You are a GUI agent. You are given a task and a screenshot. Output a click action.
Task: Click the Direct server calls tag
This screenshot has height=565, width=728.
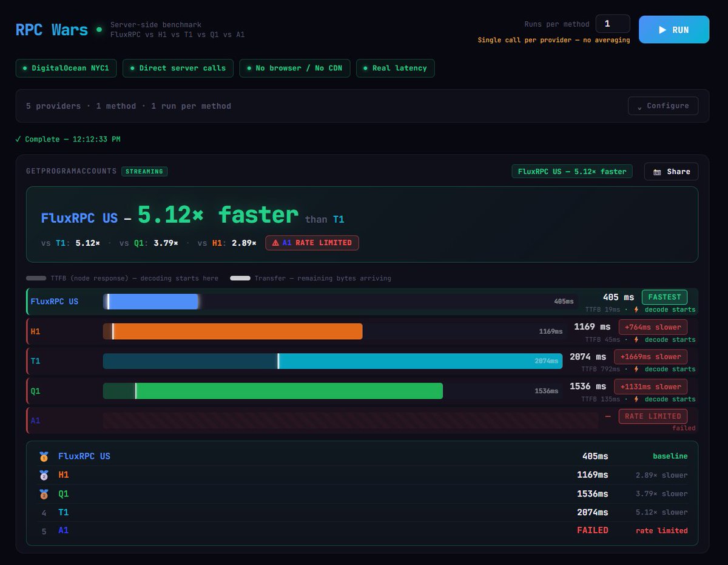point(178,68)
